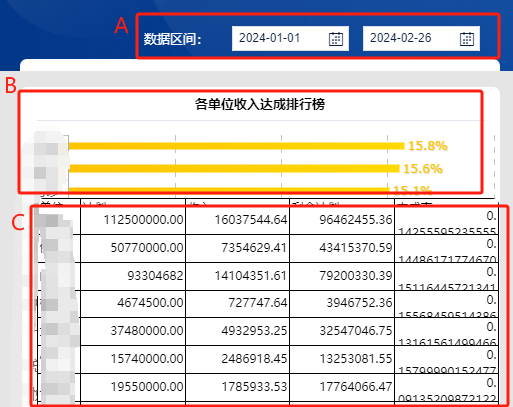
Task: Select cell with value 50770000.00
Action: point(133,248)
